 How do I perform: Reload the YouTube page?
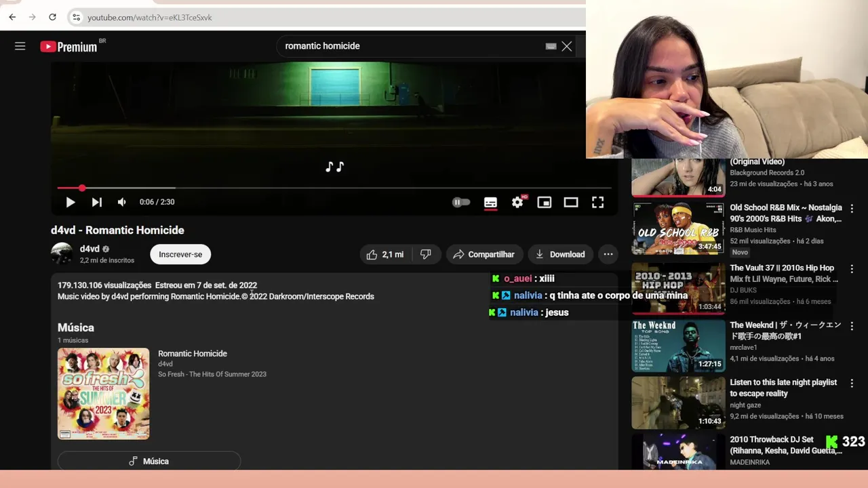(x=52, y=17)
